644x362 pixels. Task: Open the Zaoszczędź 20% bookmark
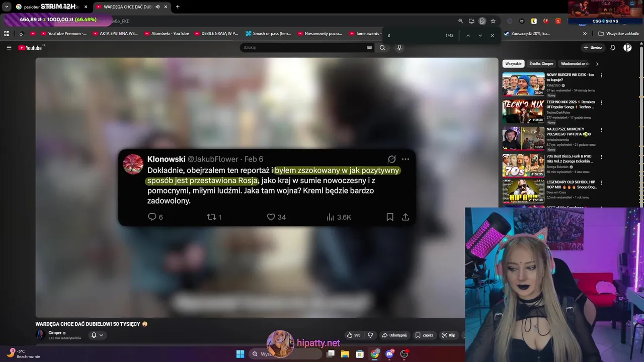point(527,34)
